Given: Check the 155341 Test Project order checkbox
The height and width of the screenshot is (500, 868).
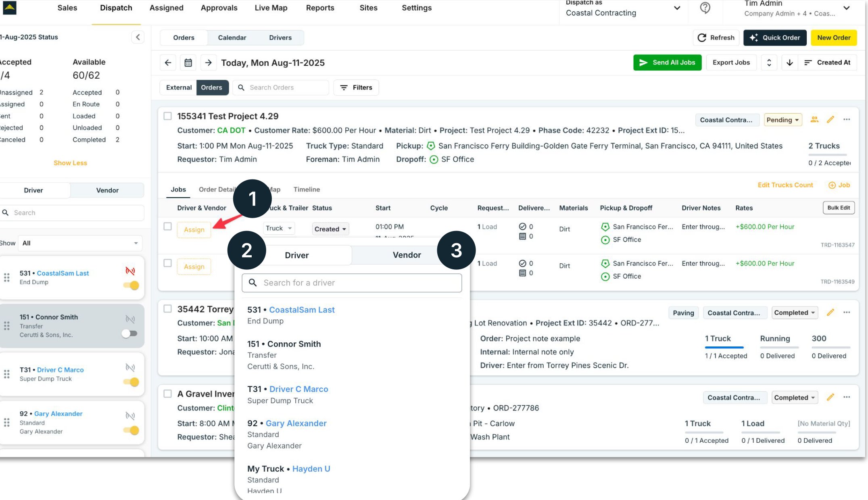Looking at the screenshot, I should coord(167,116).
